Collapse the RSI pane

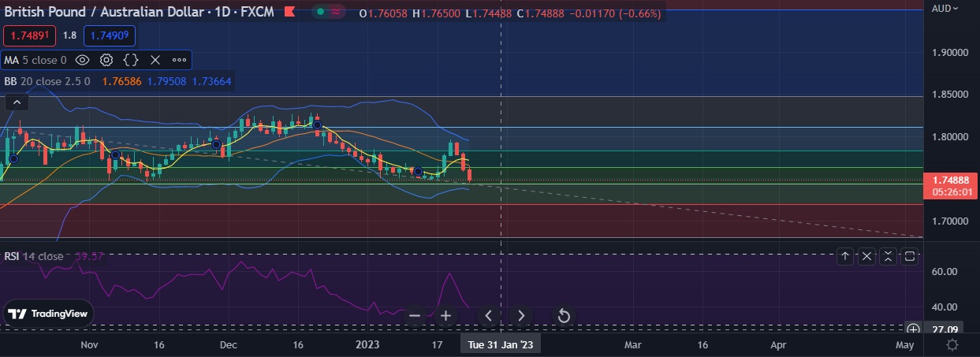[888, 256]
